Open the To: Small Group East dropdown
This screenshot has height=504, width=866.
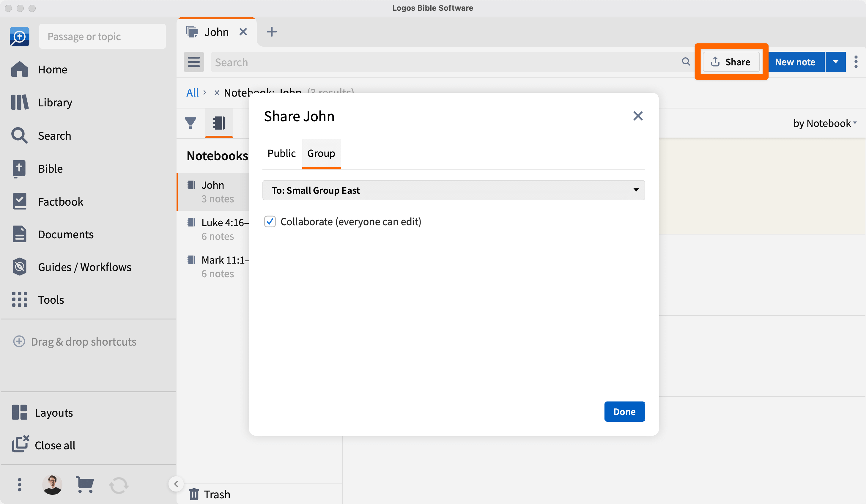[x=454, y=190]
